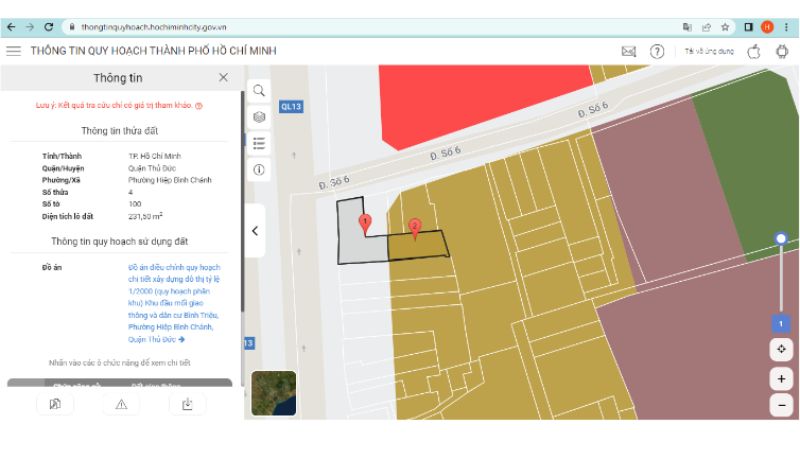This screenshot has height=450, width=800.
Task: Click the warning triangle icon at panel bottom
Action: [121, 404]
